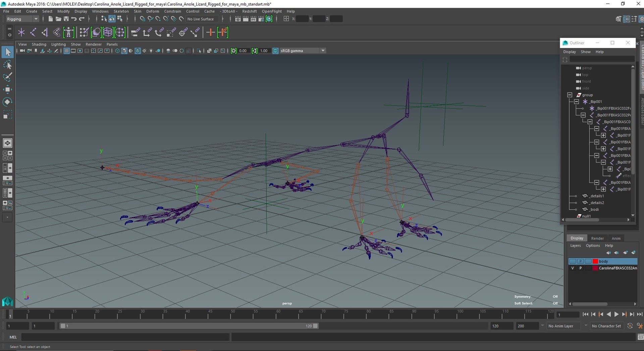The height and width of the screenshot is (351, 644).
Task: Open the Deform menu
Action: 153,11
